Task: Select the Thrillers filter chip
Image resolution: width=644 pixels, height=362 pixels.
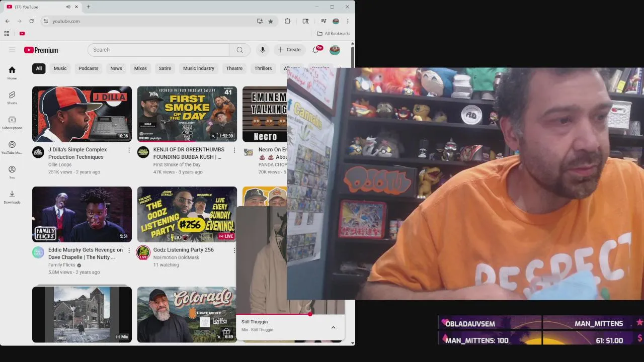Action: coord(263,68)
